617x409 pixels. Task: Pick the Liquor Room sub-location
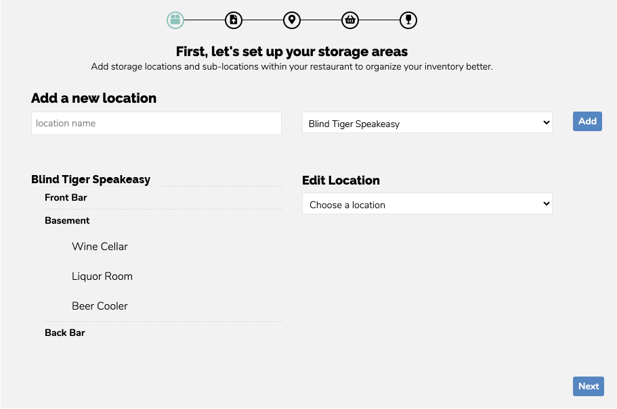(x=102, y=277)
